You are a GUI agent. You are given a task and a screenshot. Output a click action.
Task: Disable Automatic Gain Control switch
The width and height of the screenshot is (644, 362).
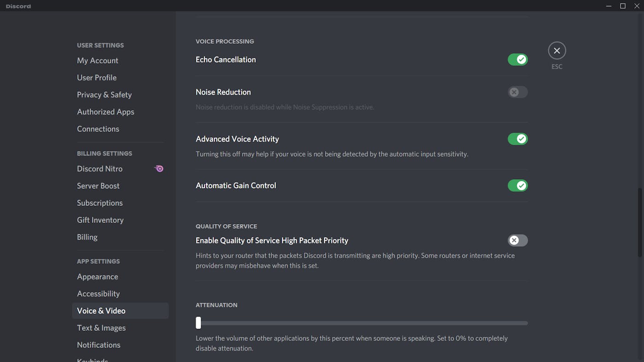point(517,186)
